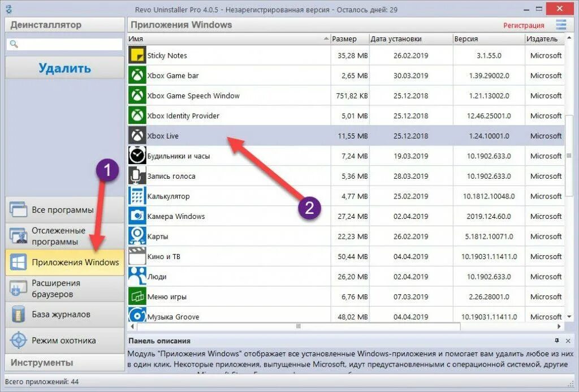Sort list by Версия column

click(x=489, y=39)
